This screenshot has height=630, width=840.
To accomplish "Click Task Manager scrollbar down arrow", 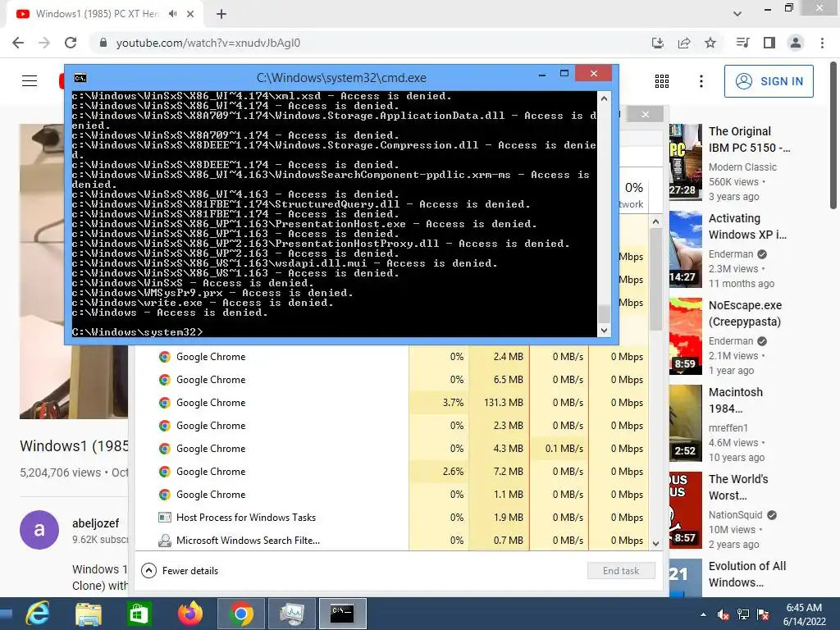I will (655, 543).
